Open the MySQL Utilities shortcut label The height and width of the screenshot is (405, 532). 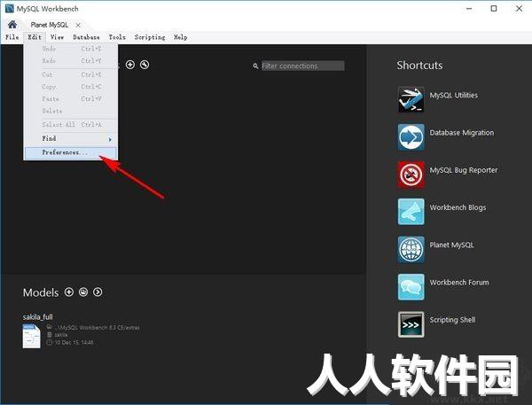tap(454, 96)
